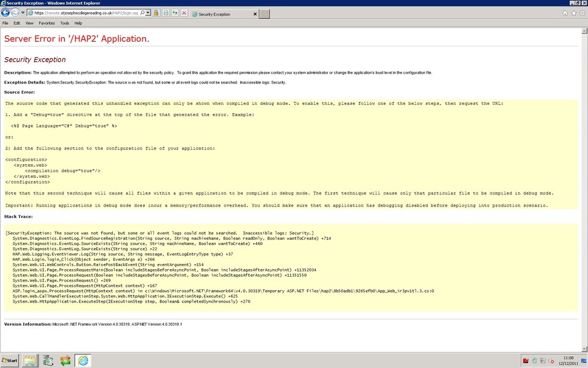Open the Tools menu
This screenshot has height=368, width=588.
65,24
